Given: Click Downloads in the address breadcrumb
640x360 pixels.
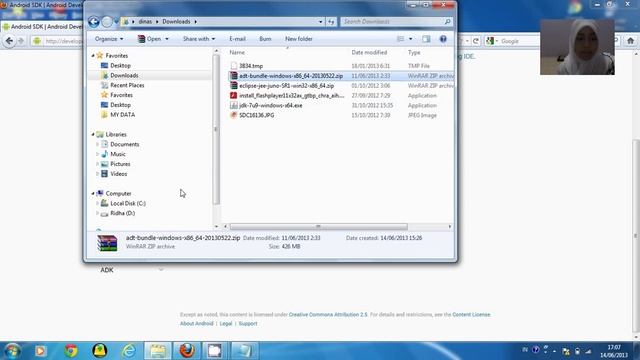Looking at the screenshot, I should click(x=176, y=22).
